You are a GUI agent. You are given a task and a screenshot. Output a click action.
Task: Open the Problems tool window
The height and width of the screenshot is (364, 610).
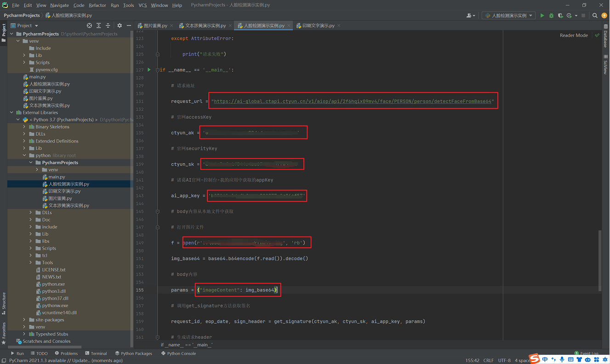66,353
